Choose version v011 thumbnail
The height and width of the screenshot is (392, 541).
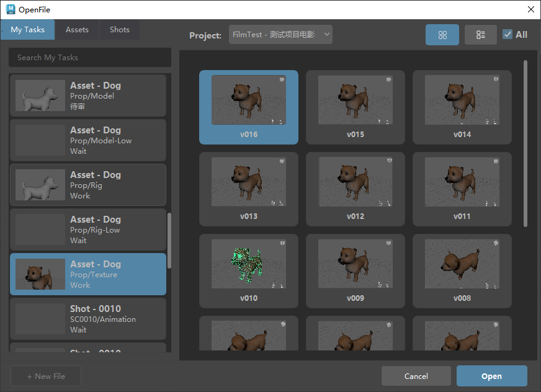(462, 189)
